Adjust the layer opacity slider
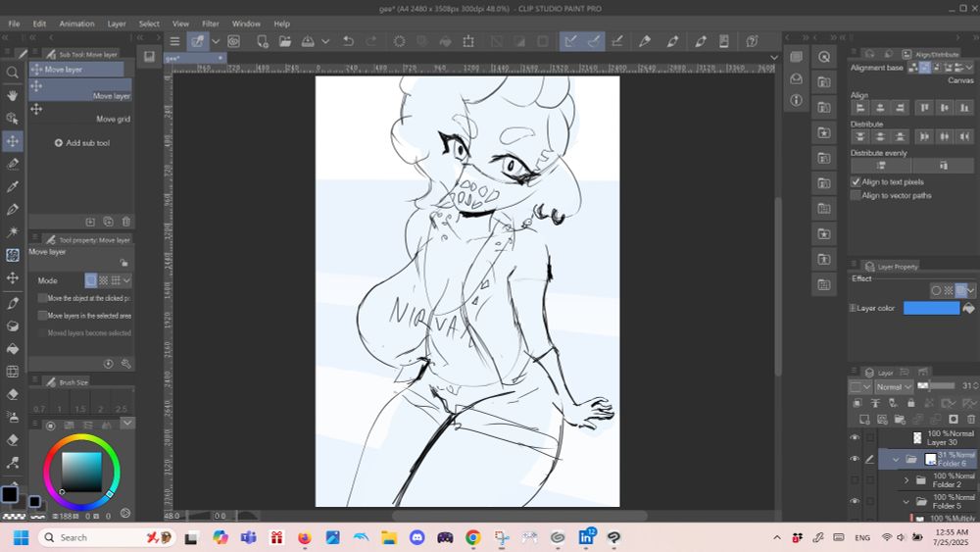This screenshot has height=552, width=980. pyautogui.click(x=936, y=386)
